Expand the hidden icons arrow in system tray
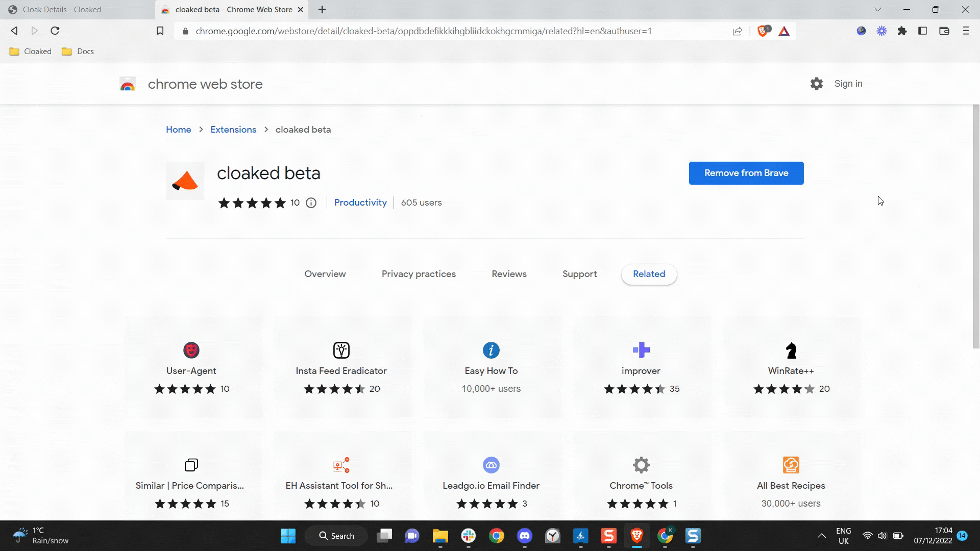 (822, 536)
